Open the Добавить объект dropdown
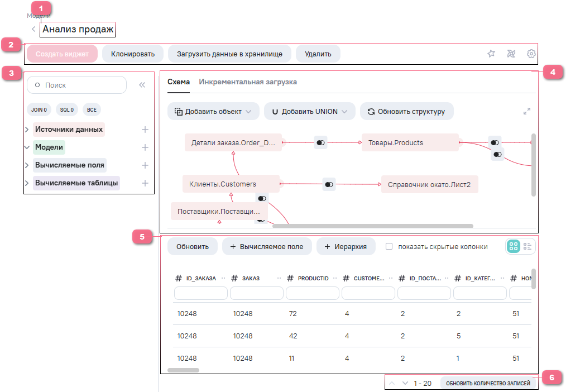The width and height of the screenshot is (566, 392). (213, 111)
